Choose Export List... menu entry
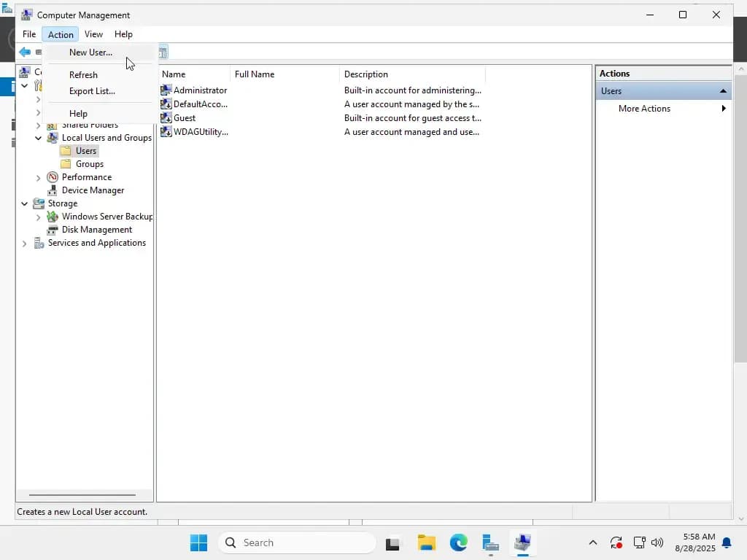The image size is (747, 560). coord(92,91)
